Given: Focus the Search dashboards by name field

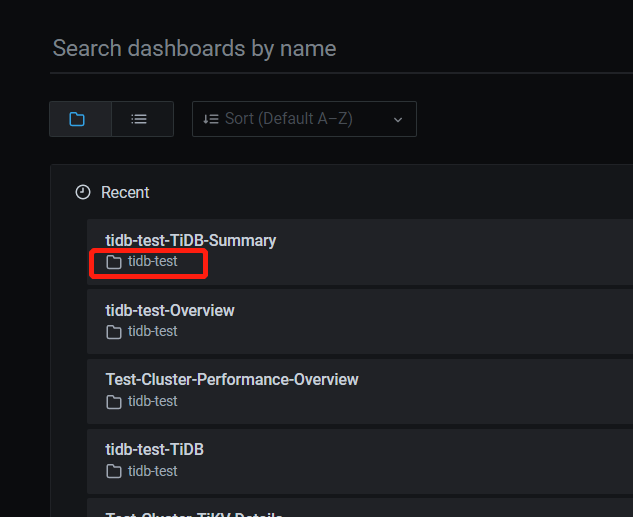Looking at the screenshot, I should point(341,48).
